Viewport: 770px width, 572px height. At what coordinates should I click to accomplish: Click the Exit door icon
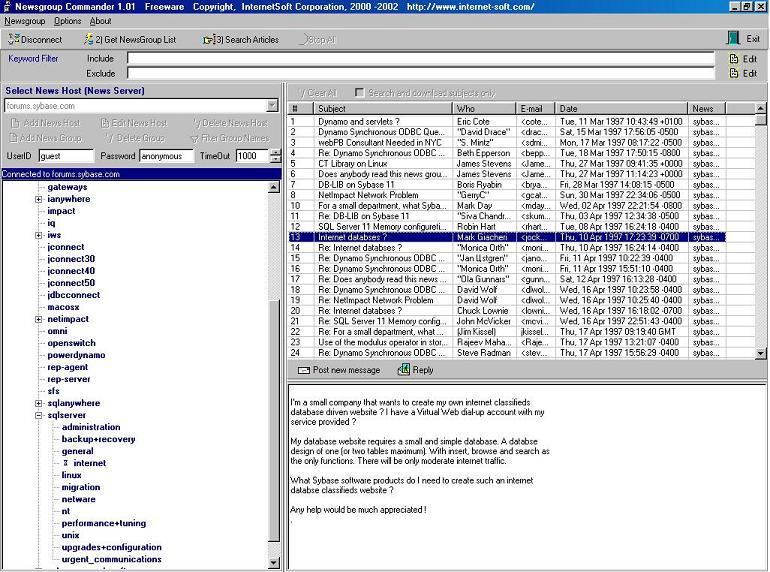(x=734, y=39)
